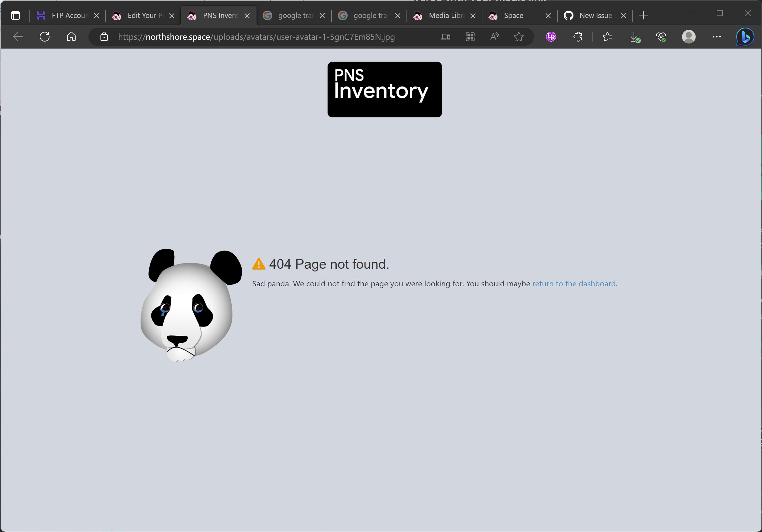Click the return to the dashboard link
The image size is (762, 532).
click(573, 284)
